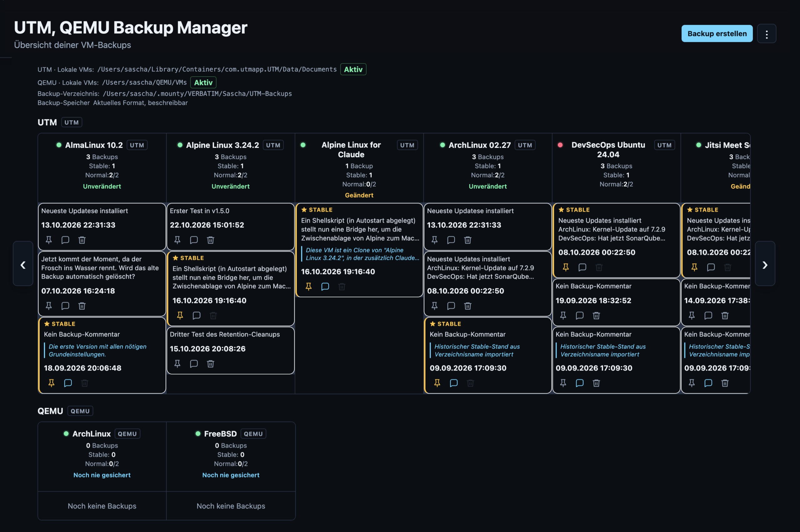Unpin stable AlmaLinux backup from 18.09.2026

tap(51, 383)
